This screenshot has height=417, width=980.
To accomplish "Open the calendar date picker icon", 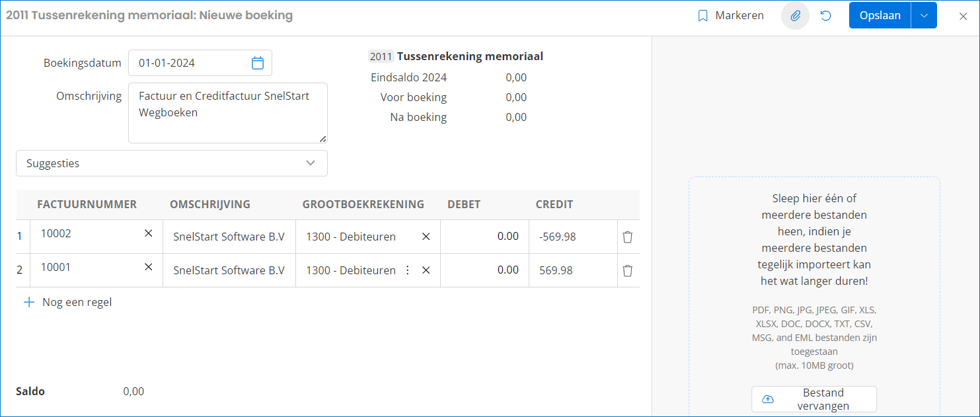I will (258, 63).
